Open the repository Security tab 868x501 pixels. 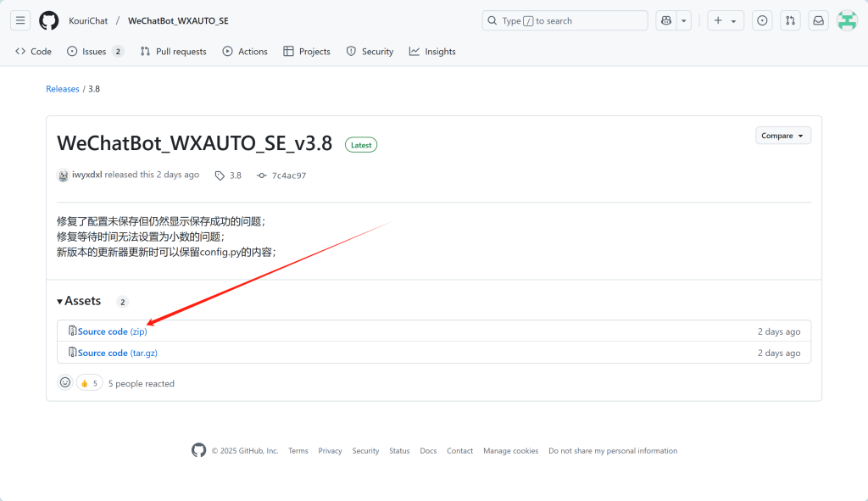click(x=370, y=52)
